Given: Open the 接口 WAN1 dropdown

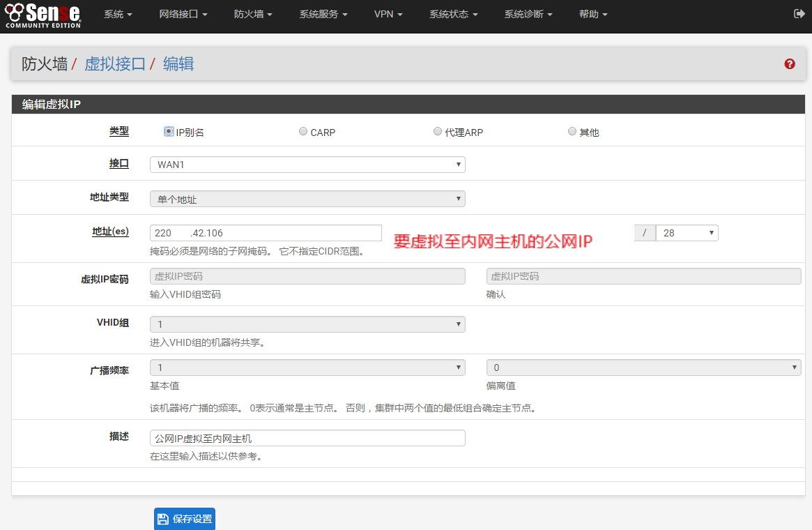Looking at the screenshot, I should click(x=307, y=165).
